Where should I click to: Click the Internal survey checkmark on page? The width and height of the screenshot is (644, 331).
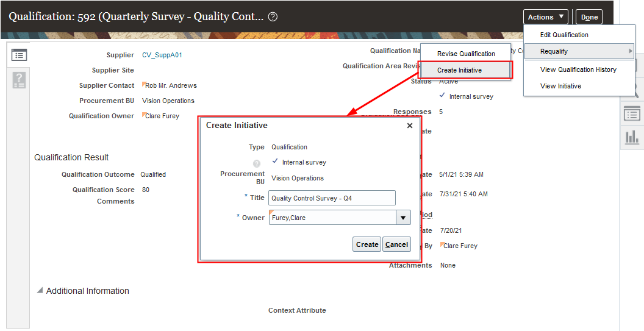click(x=442, y=95)
